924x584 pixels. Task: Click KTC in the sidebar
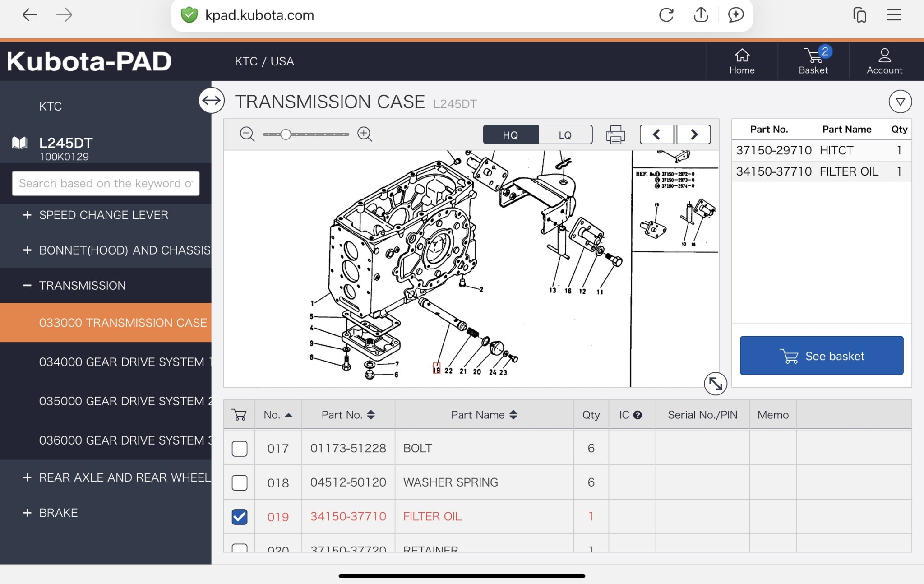point(50,107)
